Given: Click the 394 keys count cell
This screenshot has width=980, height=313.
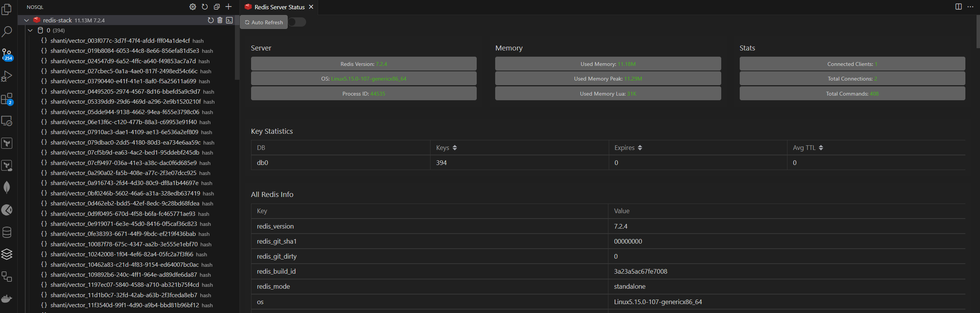Looking at the screenshot, I should tap(519, 163).
